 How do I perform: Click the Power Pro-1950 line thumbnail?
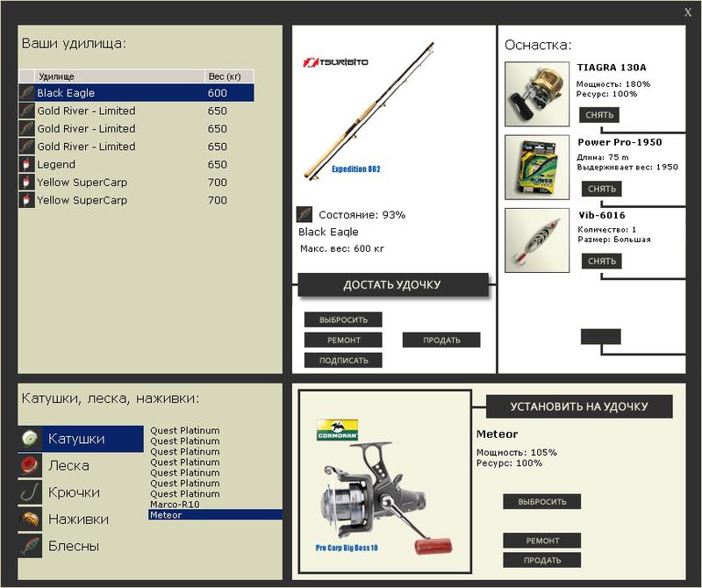(537, 167)
